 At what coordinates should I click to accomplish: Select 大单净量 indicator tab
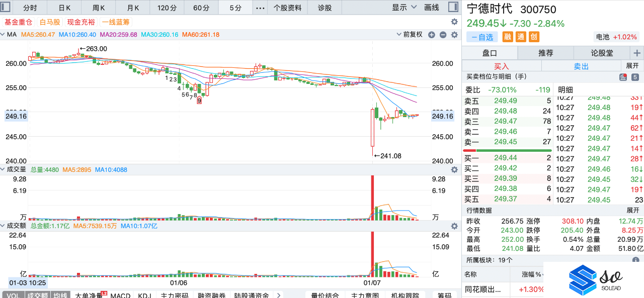pyautogui.click(x=88, y=295)
